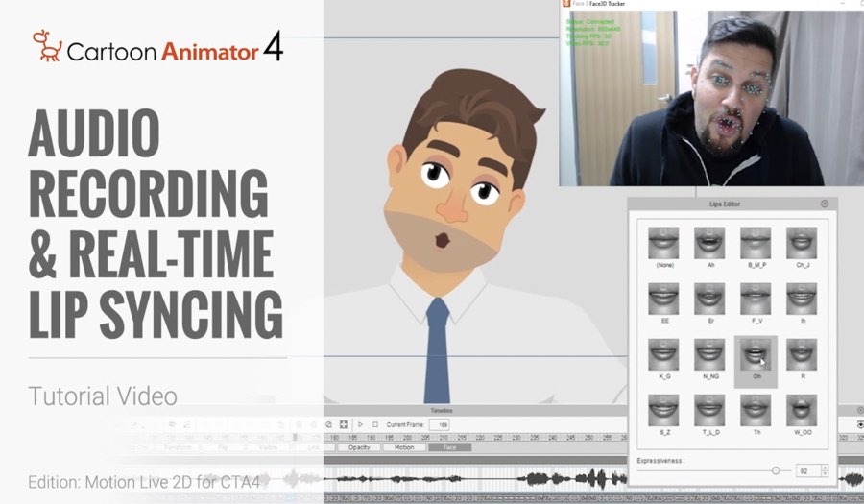Pick the K_G viseme
Screen dimensions: 864x504
(x=663, y=355)
